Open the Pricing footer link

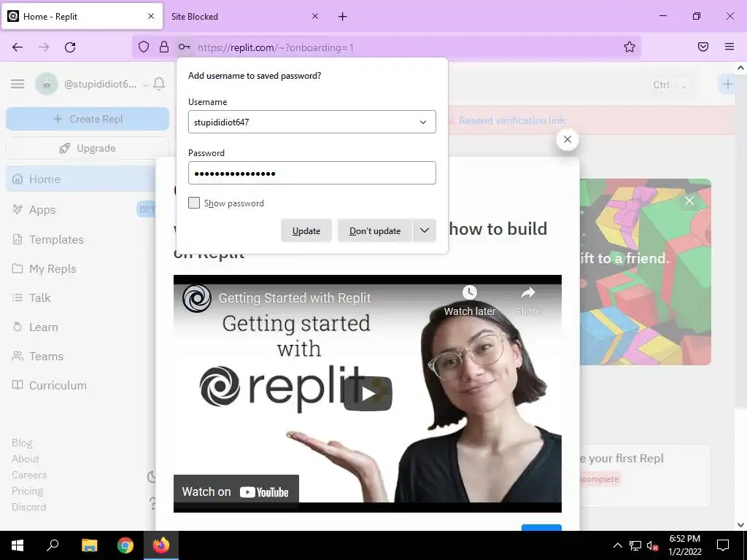point(27,491)
